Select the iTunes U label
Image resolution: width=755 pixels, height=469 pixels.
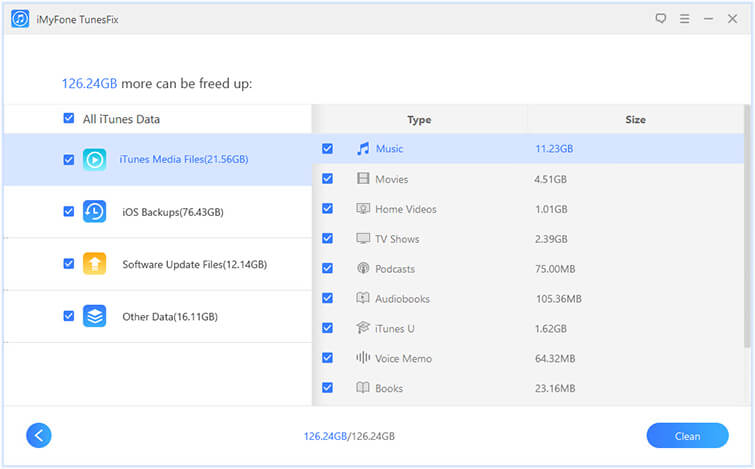coord(395,328)
